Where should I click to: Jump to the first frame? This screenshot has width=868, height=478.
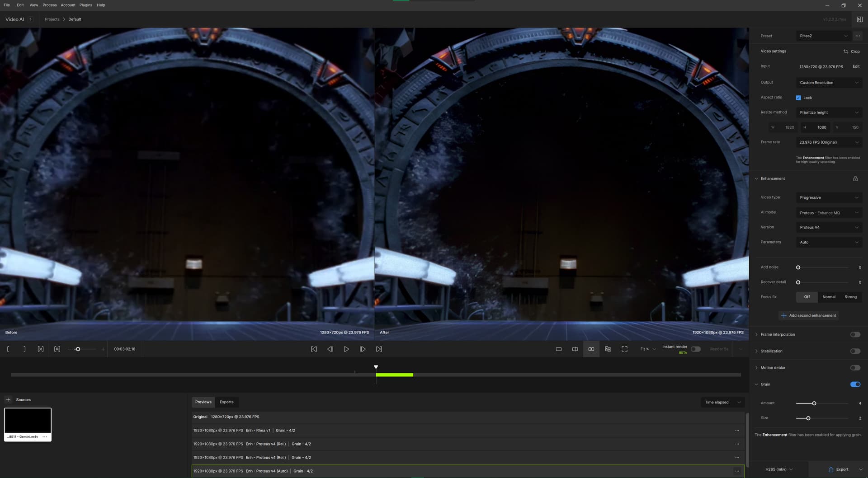pyautogui.click(x=314, y=349)
